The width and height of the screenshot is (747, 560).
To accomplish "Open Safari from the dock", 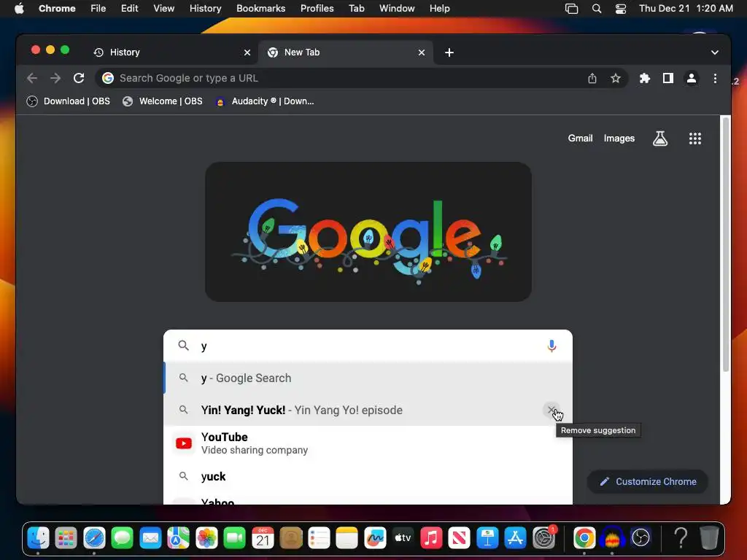I will coord(94,538).
